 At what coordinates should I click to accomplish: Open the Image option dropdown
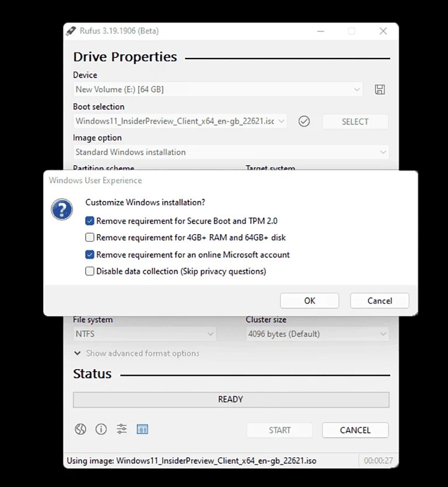tap(231, 152)
